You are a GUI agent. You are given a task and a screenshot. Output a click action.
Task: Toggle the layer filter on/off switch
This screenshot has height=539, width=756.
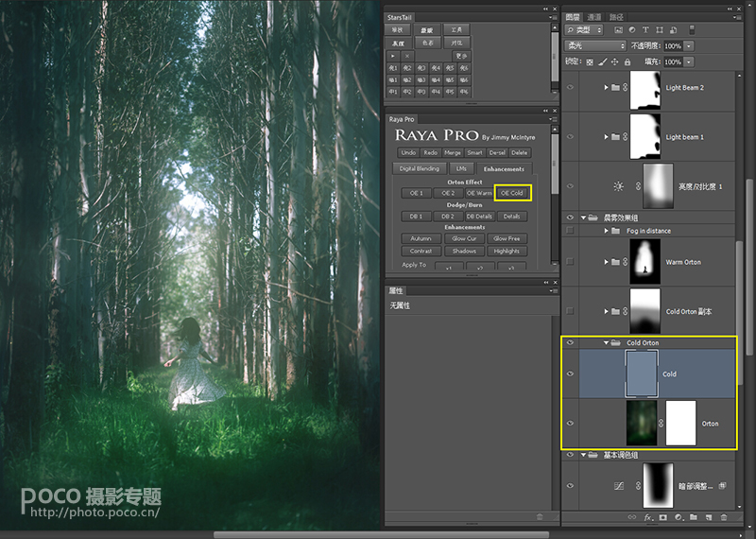pyautogui.click(x=692, y=30)
